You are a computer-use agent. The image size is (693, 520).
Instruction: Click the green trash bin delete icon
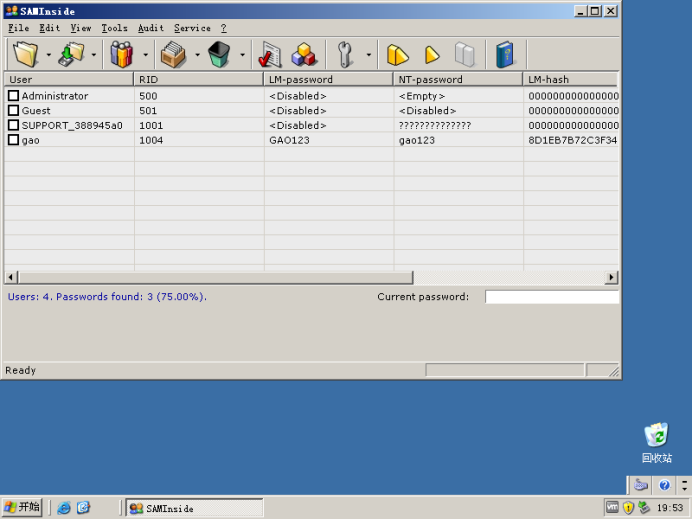tap(219, 54)
